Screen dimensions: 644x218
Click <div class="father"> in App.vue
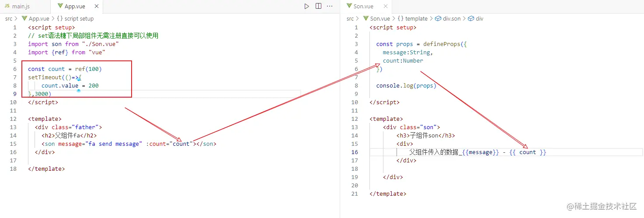point(68,127)
